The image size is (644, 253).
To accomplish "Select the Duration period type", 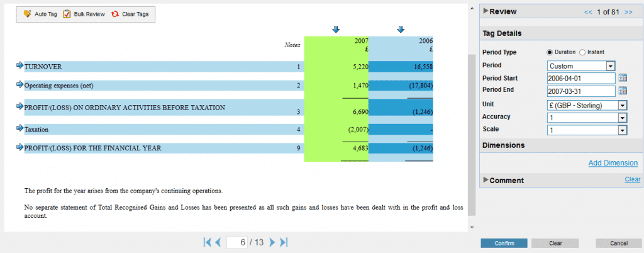I will 550,52.
